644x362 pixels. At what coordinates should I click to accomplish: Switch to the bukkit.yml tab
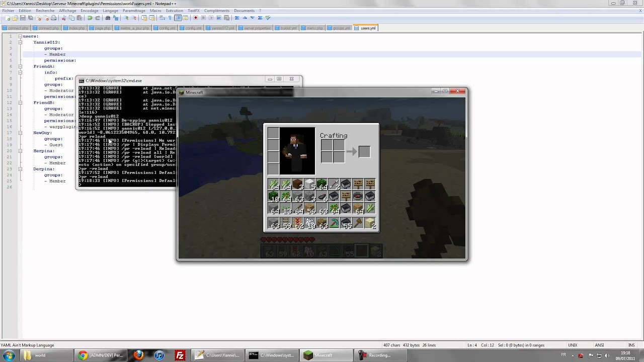tap(287, 28)
